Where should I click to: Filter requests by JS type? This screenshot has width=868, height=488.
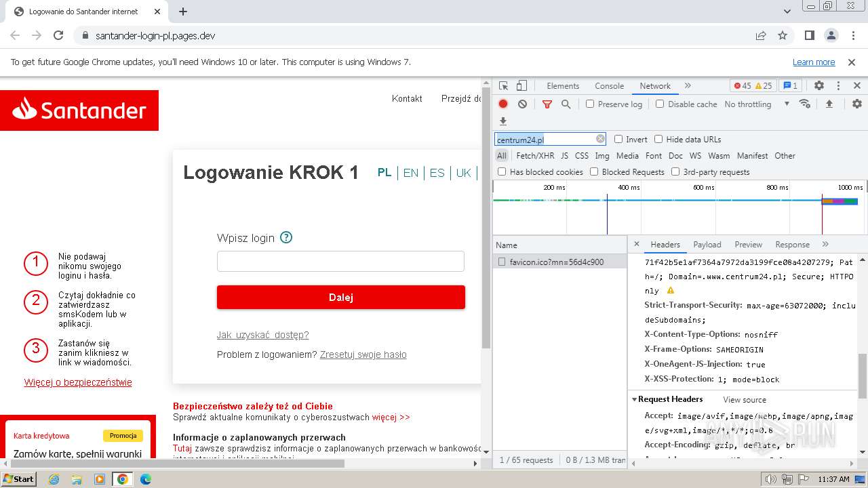(564, 155)
